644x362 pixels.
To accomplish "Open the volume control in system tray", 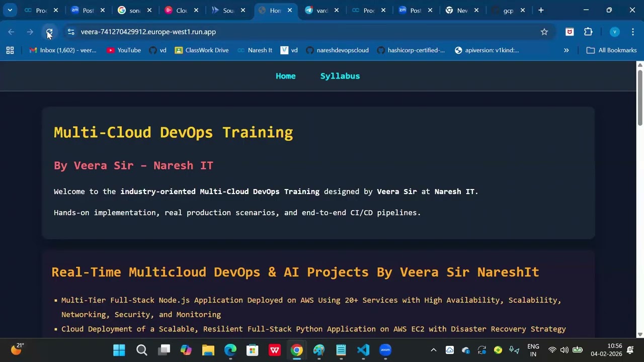I will click(565, 350).
